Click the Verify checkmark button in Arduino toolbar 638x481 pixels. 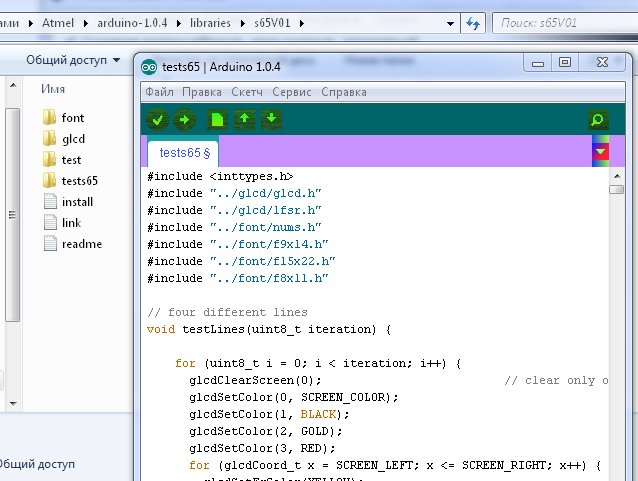[157, 120]
